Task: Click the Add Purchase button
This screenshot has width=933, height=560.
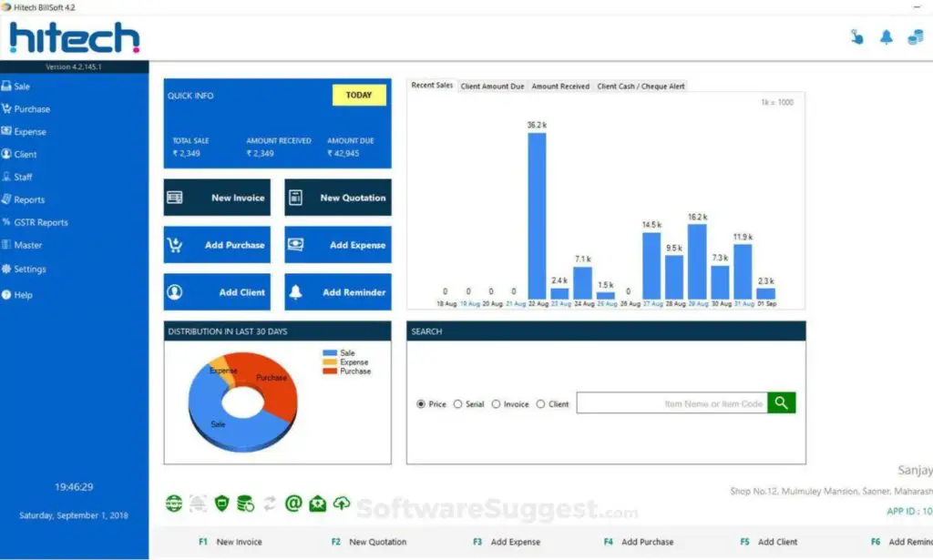Action: tap(217, 244)
